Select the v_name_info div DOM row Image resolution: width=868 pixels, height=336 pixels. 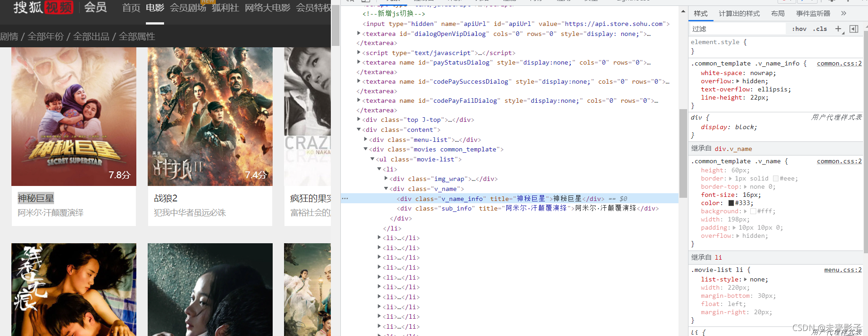[x=509, y=199]
